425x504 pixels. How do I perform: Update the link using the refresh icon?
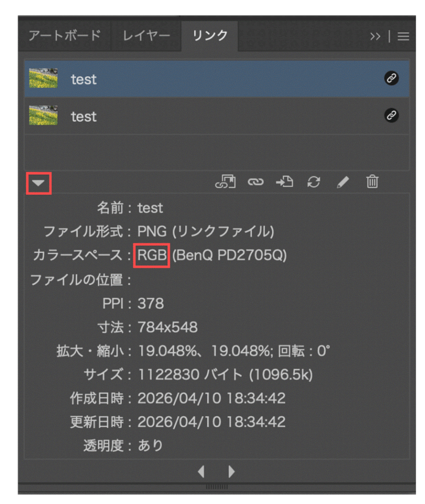(x=314, y=182)
